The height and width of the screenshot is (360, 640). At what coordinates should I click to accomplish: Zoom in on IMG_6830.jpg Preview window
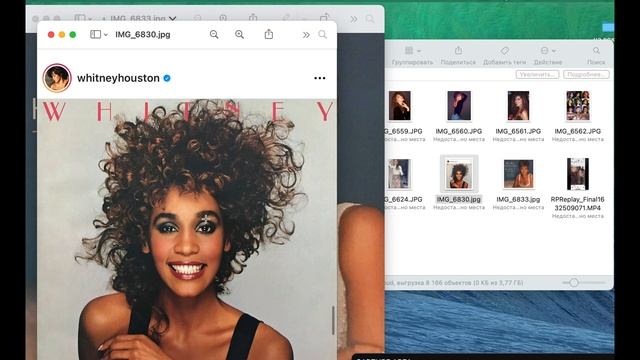click(240, 35)
